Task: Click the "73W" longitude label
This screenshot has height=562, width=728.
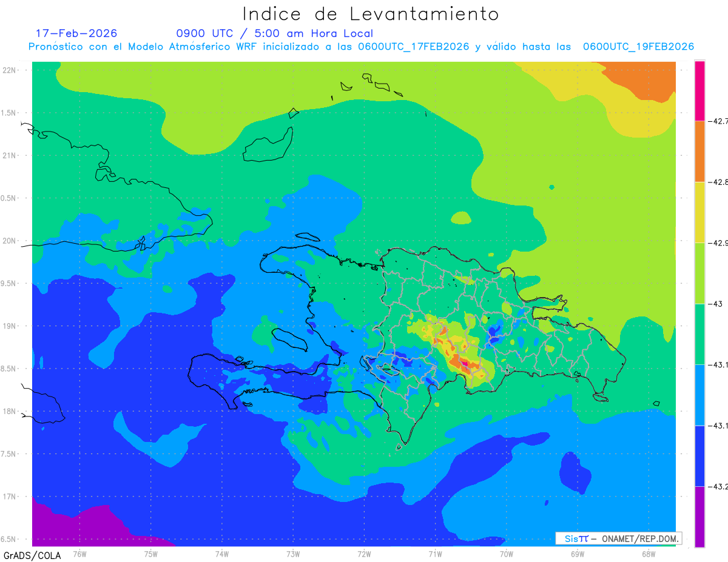Action: tap(293, 554)
